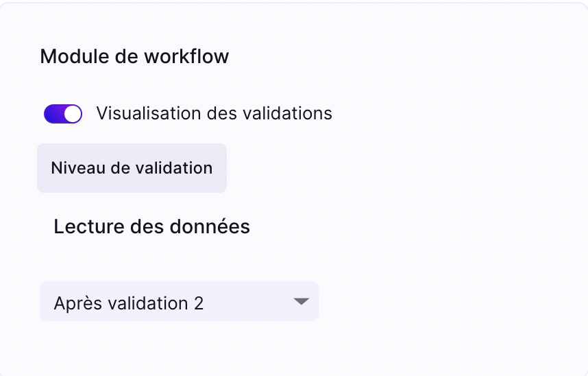The height and width of the screenshot is (376, 588).
Task: Switch off validation visualisation
Action: (x=63, y=114)
